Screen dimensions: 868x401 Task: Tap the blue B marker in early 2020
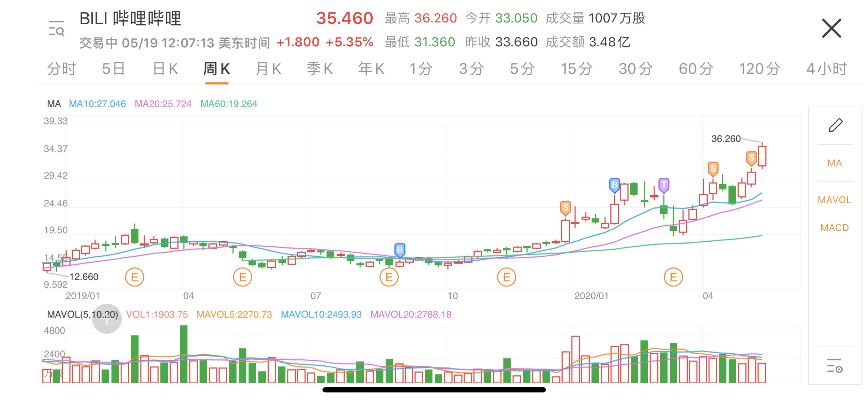pos(615,185)
